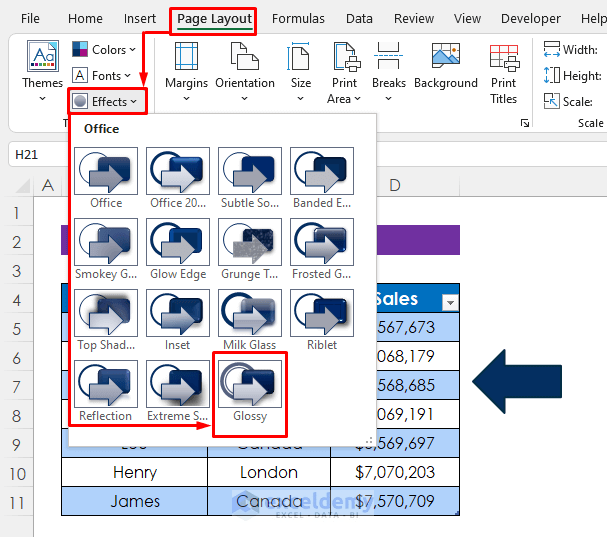This screenshot has width=607, height=537.
Task: Open the page Size options
Action: click(x=300, y=72)
